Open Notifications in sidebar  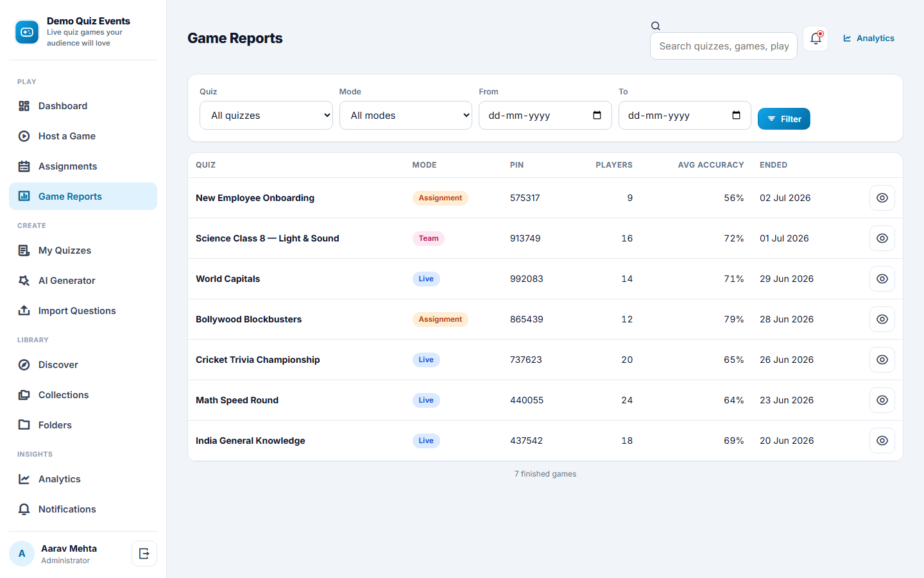click(x=83, y=509)
